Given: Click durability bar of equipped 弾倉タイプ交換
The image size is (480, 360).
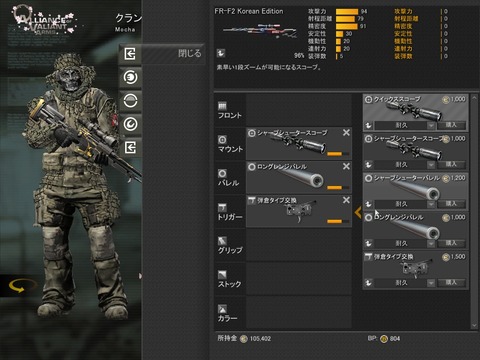Looking at the screenshot, I should (x=338, y=221).
